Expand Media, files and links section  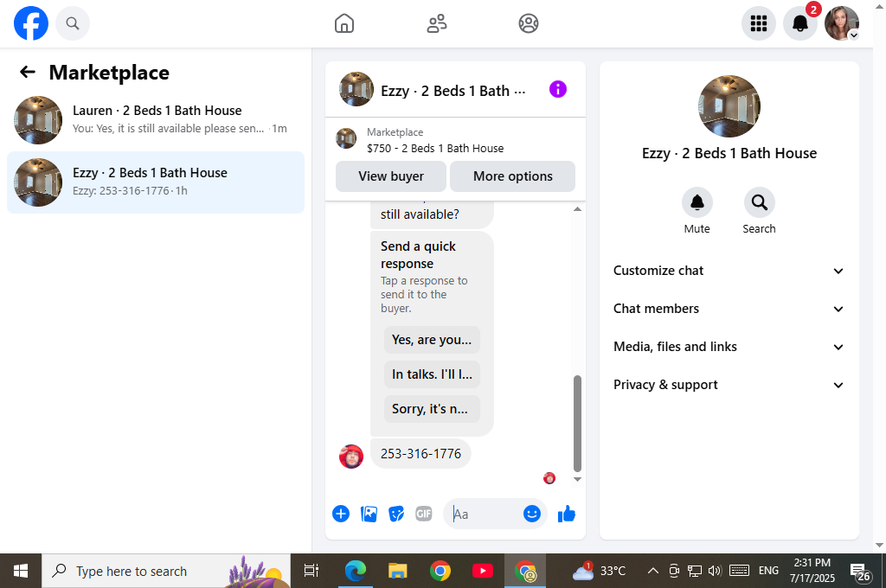[x=729, y=346]
